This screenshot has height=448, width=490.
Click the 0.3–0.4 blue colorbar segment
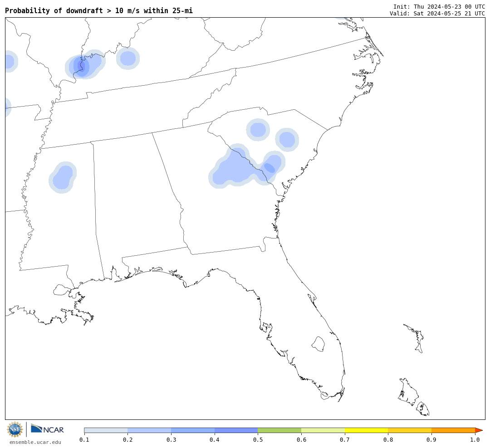point(193,430)
